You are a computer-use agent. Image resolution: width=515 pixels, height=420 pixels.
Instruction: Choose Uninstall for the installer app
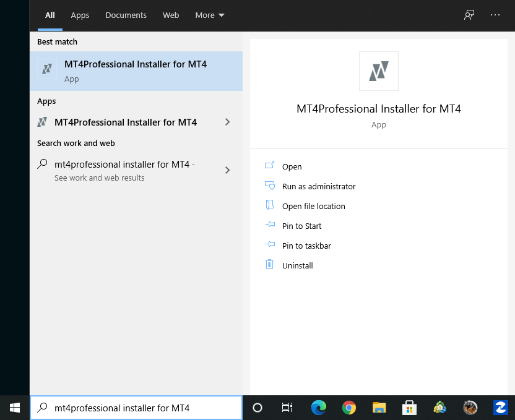click(x=297, y=265)
